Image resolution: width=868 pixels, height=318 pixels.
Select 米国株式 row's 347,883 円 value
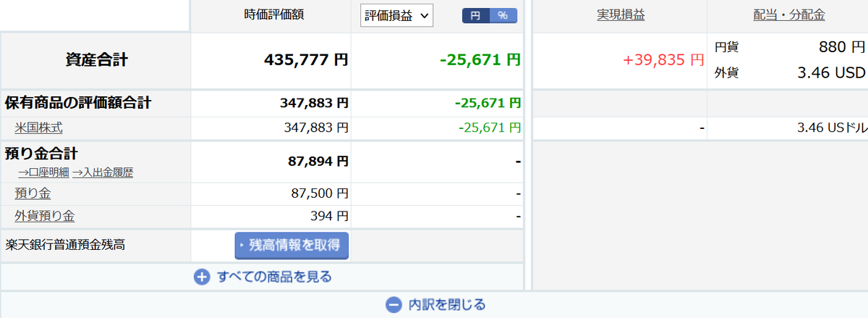point(316,128)
